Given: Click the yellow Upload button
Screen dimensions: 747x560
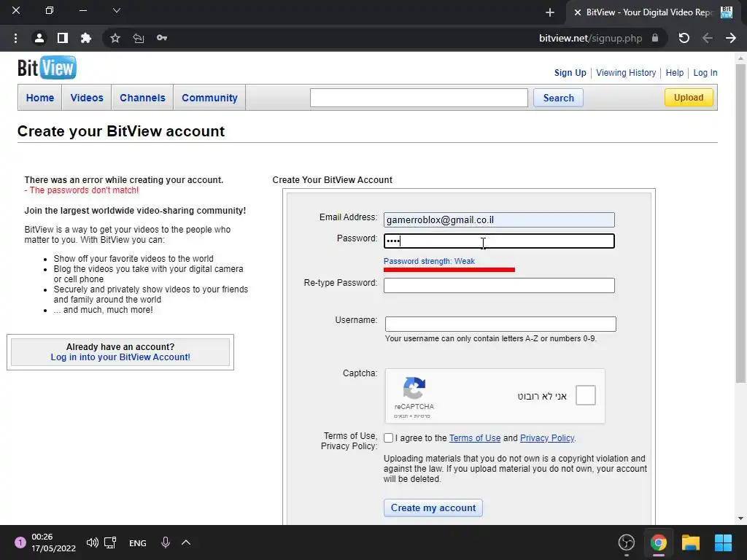Looking at the screenshot, I should (689, 98).
